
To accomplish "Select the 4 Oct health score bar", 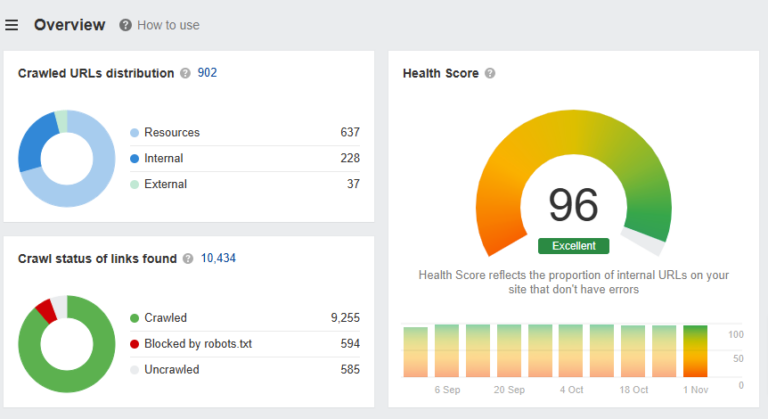I will (571, 351).
